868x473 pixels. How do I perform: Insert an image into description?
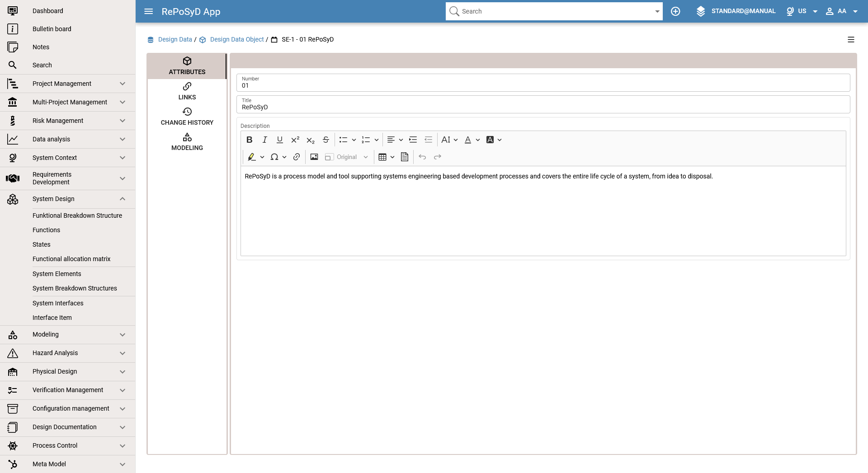click(x=314, y=157)
